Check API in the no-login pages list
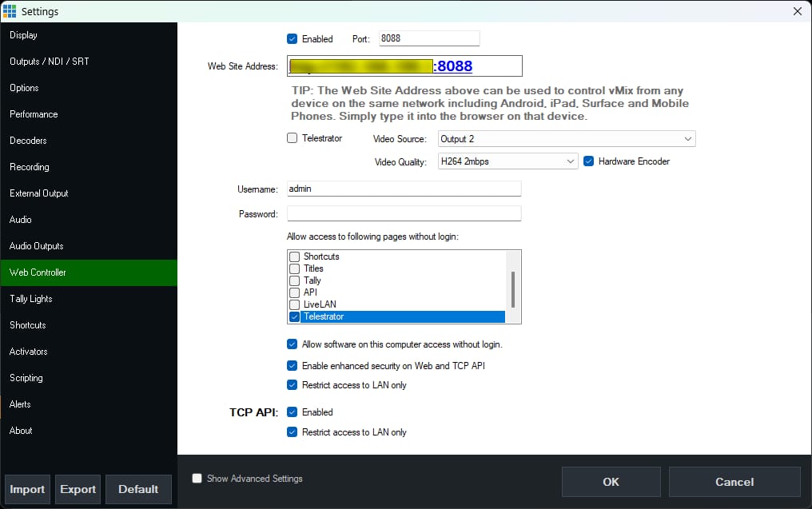Screen dimensions: 812x509 [x=295, y=292]
